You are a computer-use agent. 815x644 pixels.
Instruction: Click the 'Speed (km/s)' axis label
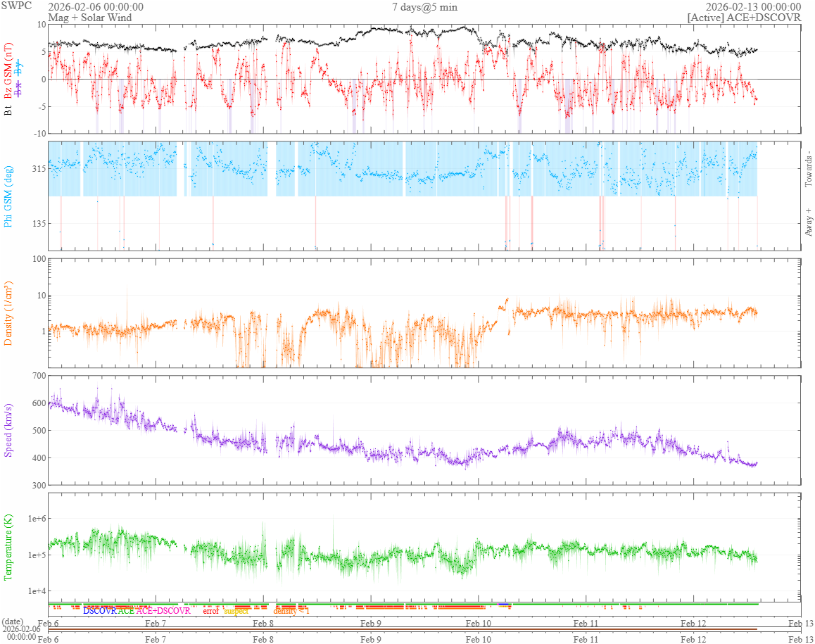(8, 430)
